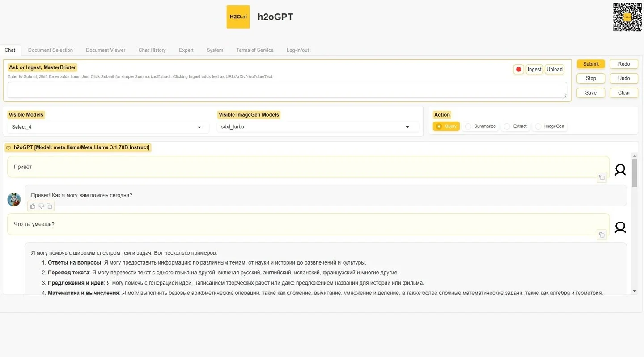This screenshot has width=644, height=357.
Task: Click the Upload button
Action: [555, 69]
